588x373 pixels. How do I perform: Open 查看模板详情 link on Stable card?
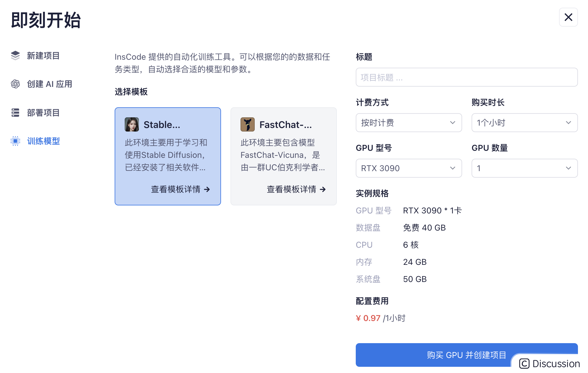pos(180,189)
